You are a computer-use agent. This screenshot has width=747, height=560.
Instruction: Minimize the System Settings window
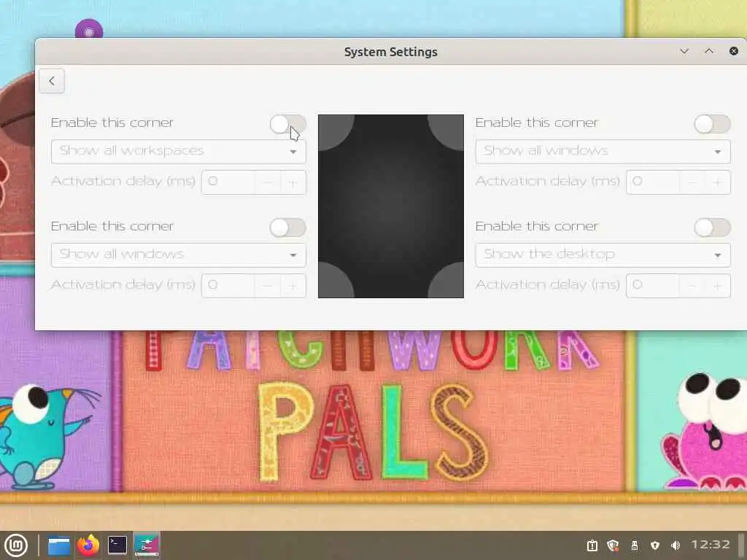(x=684, y=51)
